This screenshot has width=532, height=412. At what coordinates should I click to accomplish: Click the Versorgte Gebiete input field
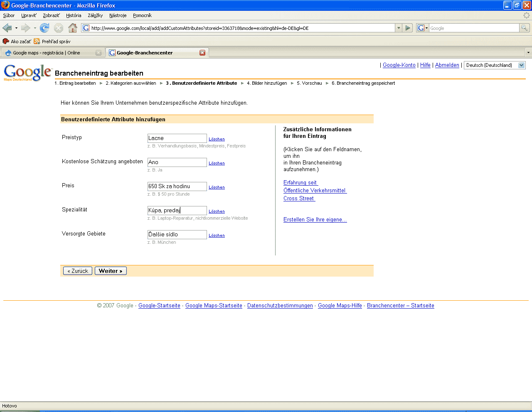pos(177,235)
